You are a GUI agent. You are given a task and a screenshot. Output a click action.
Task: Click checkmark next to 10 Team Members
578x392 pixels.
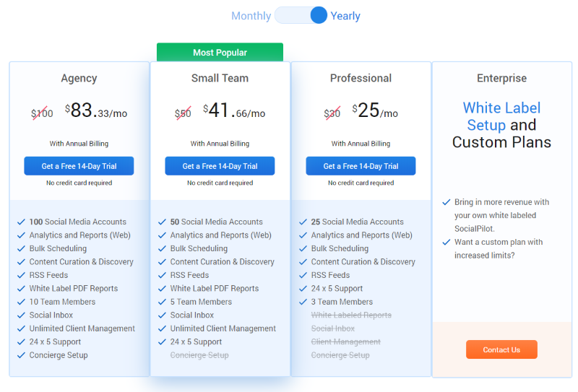[21, 302]
